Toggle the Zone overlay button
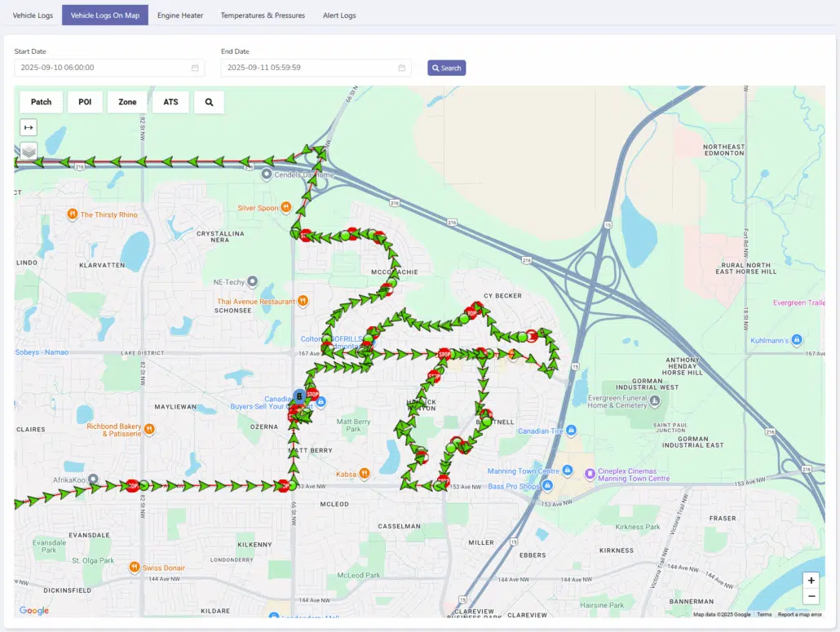The height and width of the screenshot is (632, 840). pos(127,102)
